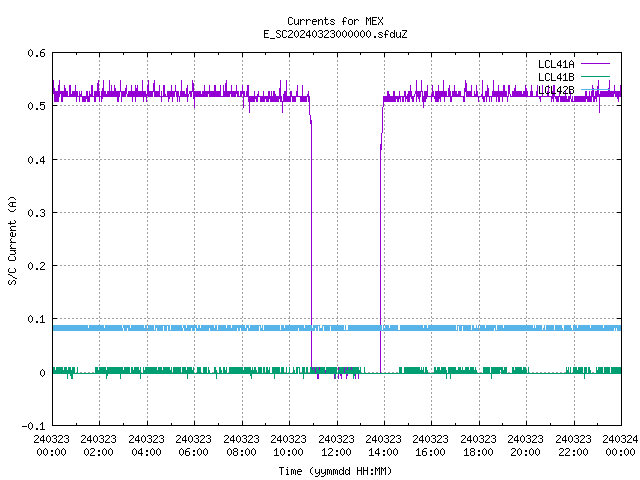Image resolution: width=640 pixels, height=480 pixels.
Task: Click the 02:00 x-axis tick label
Action: coord(98,452)
